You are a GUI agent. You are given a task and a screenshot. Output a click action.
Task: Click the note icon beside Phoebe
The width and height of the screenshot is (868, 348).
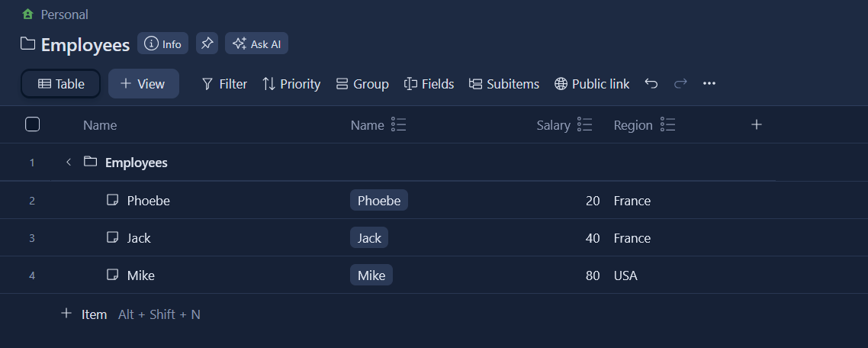coord(113,201)
